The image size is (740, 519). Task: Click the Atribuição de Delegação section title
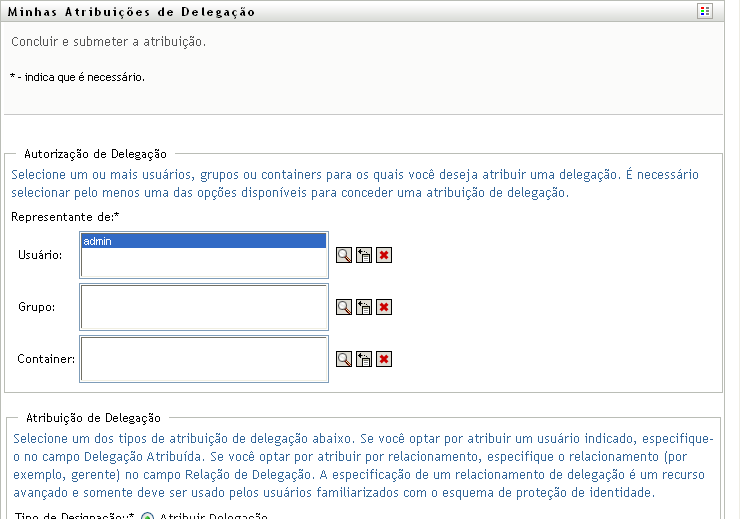pyautogui.click(x=93, y=418)
